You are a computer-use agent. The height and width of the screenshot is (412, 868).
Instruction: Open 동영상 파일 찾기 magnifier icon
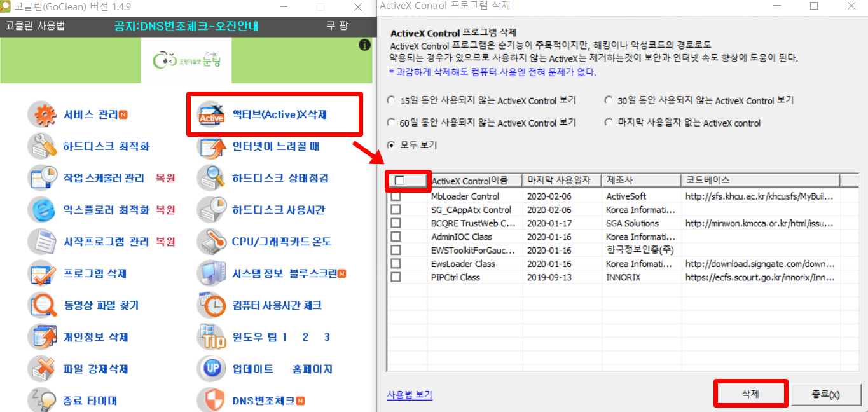click(x=43, y=305)
